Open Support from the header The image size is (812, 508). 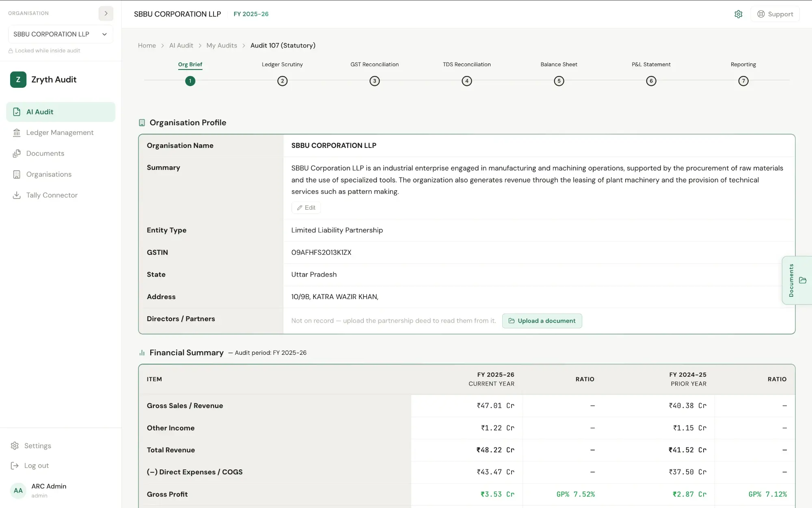point(775,14)
